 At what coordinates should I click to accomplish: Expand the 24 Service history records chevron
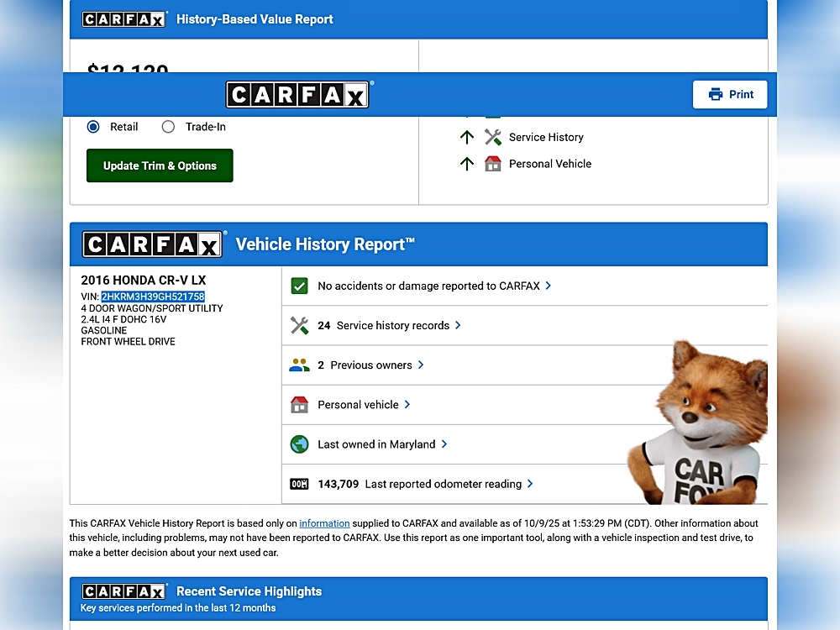point(458,325)
